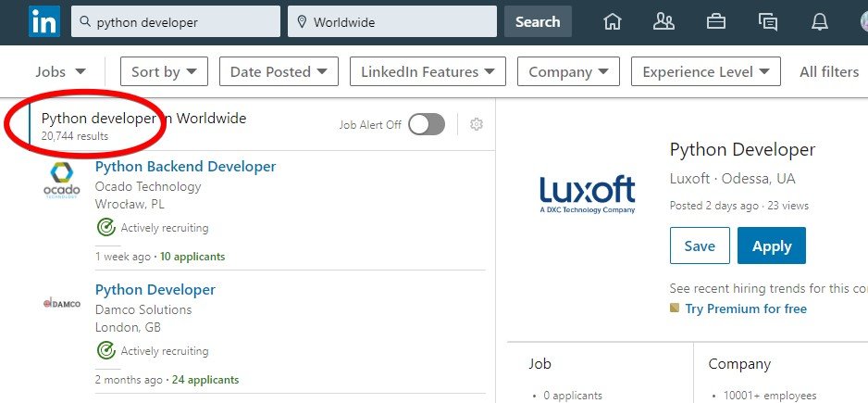Screen dimensions: 868x403
Task: Open job alert settings gear icon
Action: pyautogui.click(x=476, y=124)
